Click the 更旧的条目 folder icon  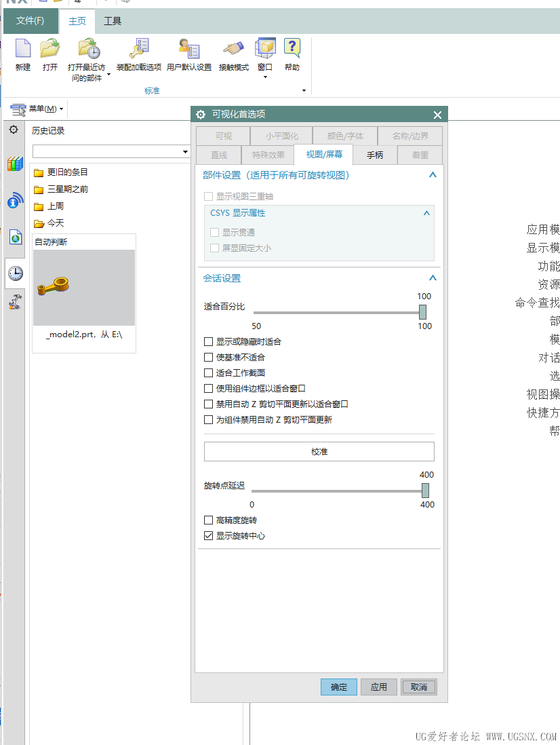(39, 172)
